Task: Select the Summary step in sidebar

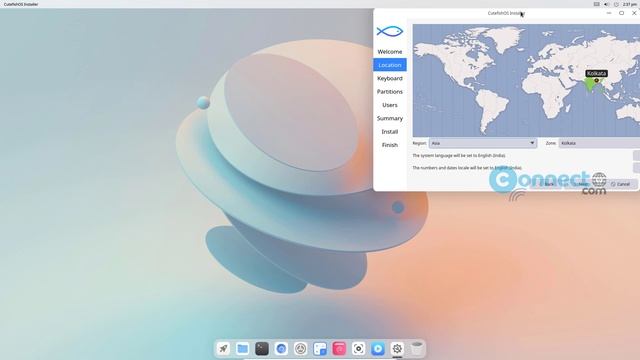Action: click(x=390, y=118)
